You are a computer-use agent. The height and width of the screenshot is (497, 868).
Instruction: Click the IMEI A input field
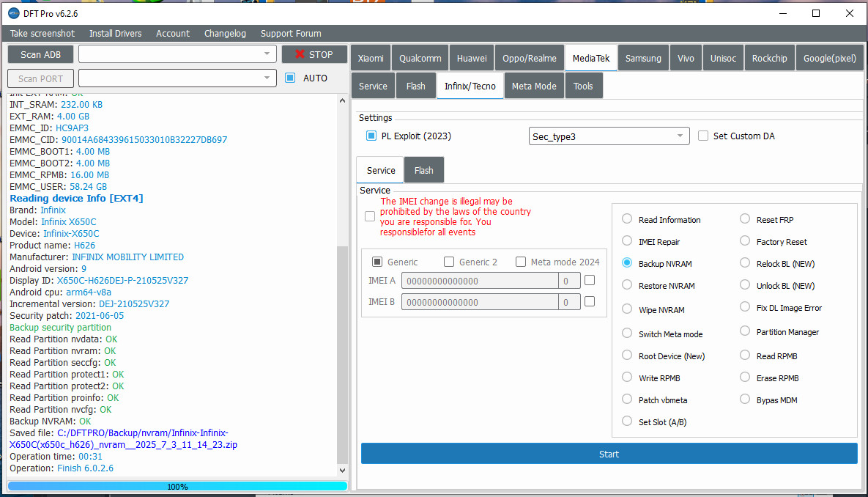[479, 281]
